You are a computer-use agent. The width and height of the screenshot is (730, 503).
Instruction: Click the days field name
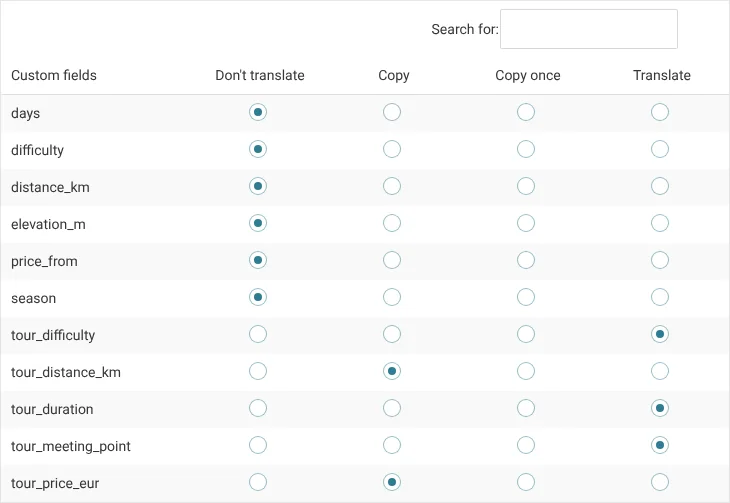(26, 113)
